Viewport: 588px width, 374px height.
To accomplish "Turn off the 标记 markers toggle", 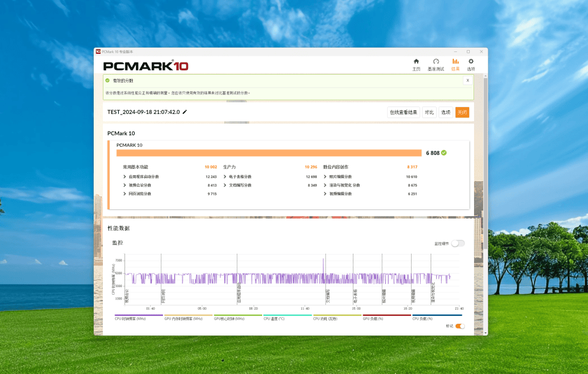I will click(460, 326).
